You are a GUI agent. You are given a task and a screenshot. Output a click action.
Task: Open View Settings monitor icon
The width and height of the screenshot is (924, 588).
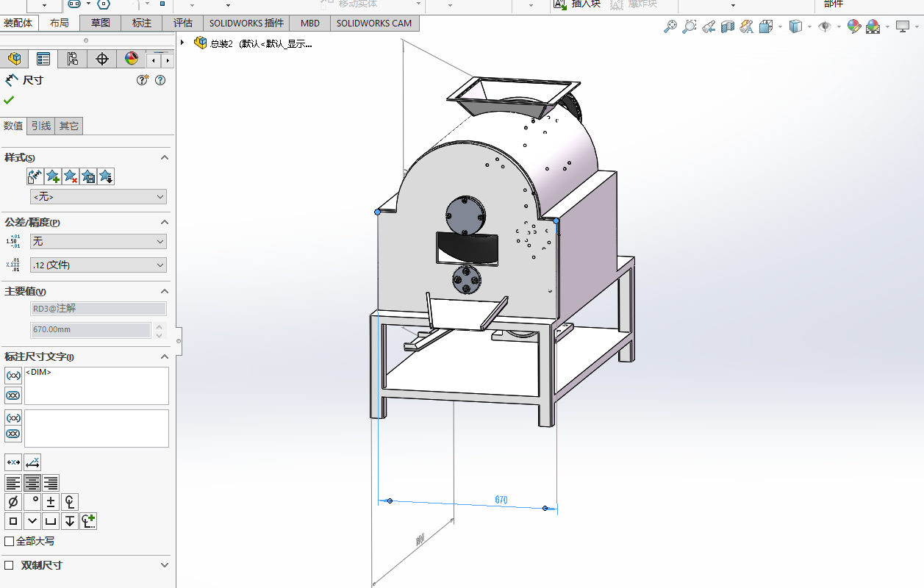pyautogui.click(x=902, y=26)
